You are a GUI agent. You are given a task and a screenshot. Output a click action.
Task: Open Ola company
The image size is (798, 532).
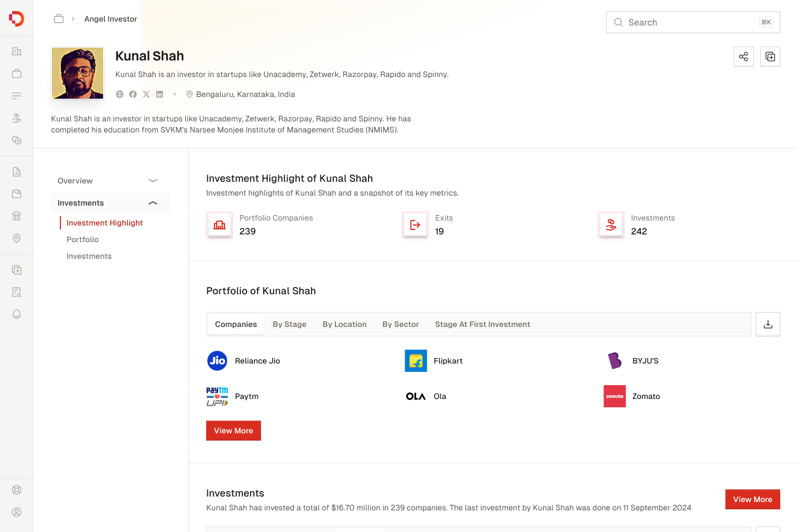(x=426, y=396)
